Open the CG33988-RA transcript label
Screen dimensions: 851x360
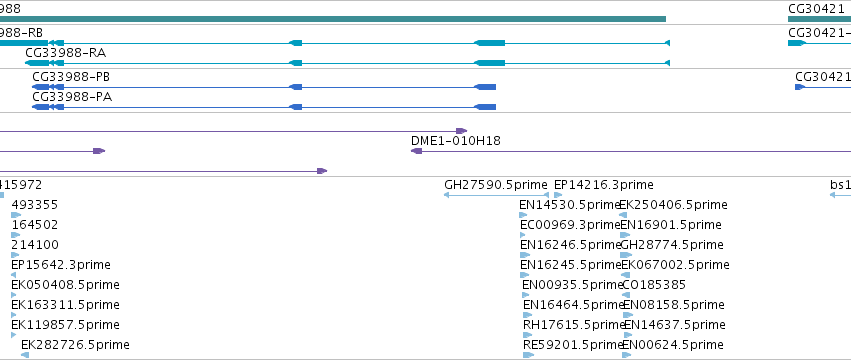point(66,53)
